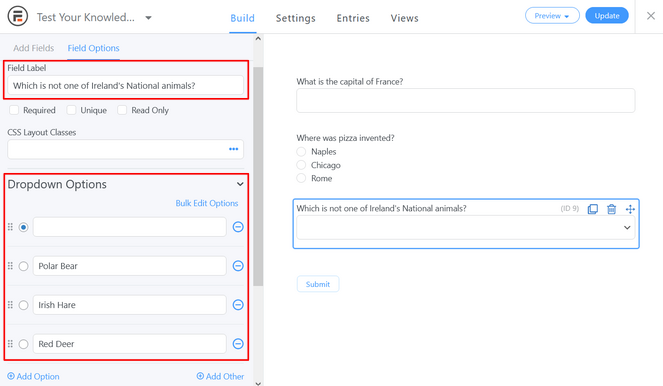Screen dimensions: 663x386
Task: Open Bulk Edit Options link
Action: click(x=207, y=203)
